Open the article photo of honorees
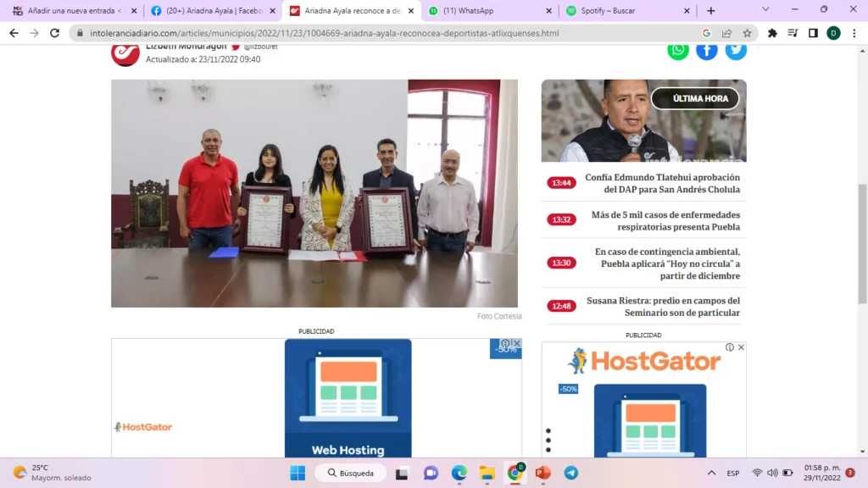Viewport: 868px width, 488px height. [x=314, y=193]
